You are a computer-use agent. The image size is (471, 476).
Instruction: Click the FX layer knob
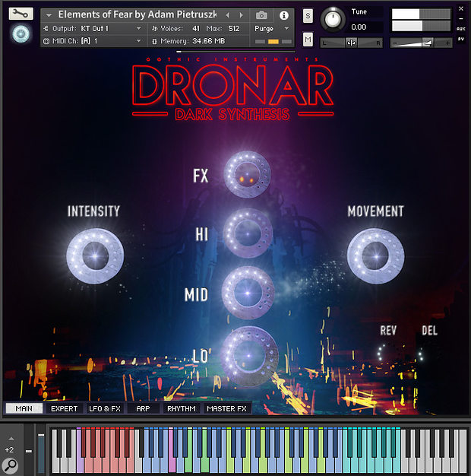click(247, 175)
